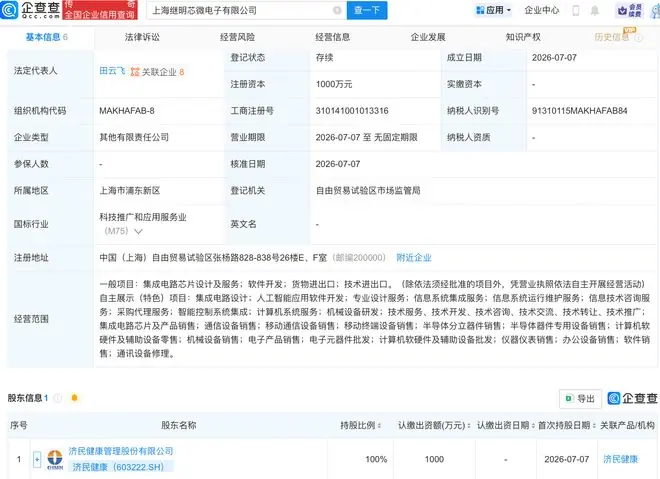
Task: Open 关联企业 8 link
Action: click(163, 72)
